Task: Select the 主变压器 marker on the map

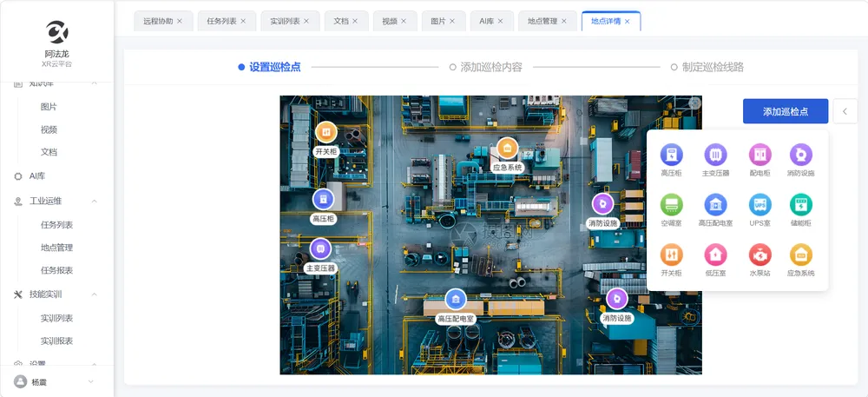Action: coord(320,249)
